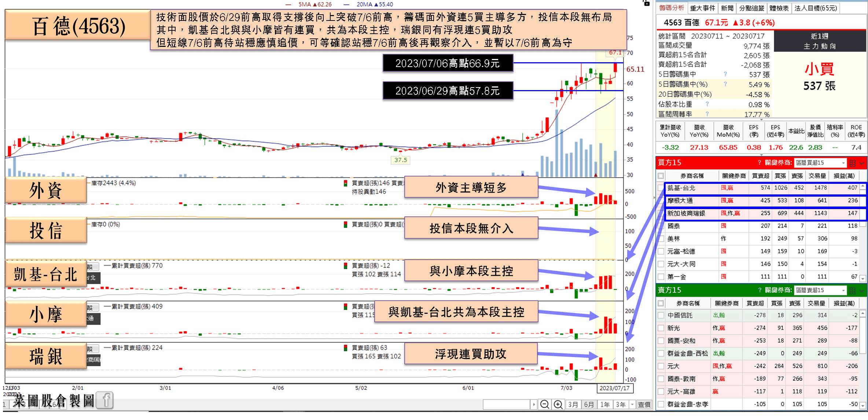Check the box for 新光

(661, 328)
